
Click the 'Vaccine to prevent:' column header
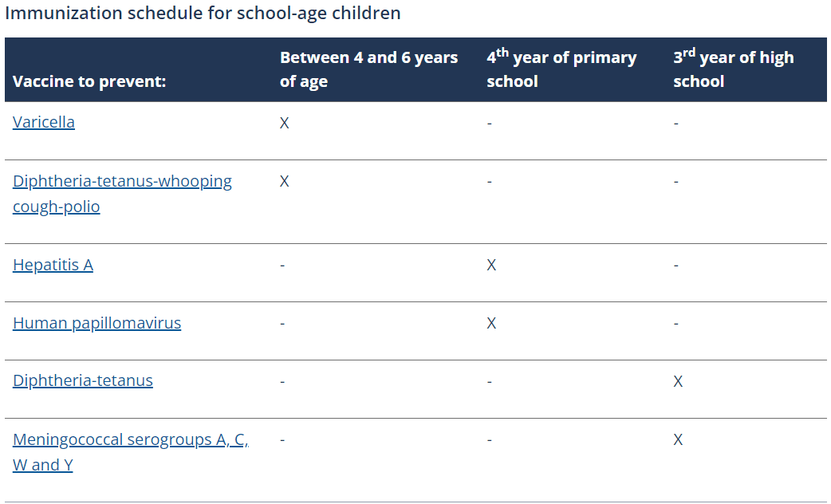click(89, 81)
